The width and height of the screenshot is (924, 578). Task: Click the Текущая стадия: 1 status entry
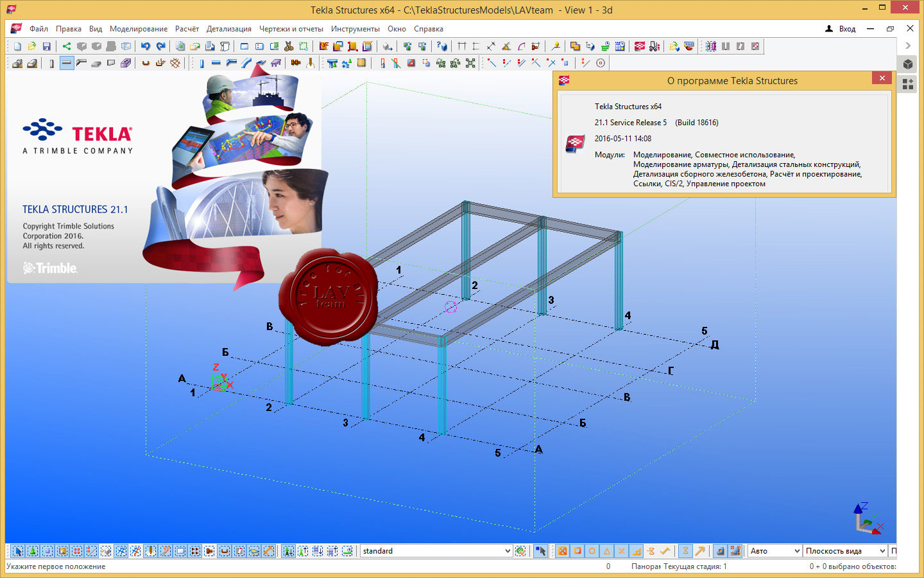pos(695,566)
